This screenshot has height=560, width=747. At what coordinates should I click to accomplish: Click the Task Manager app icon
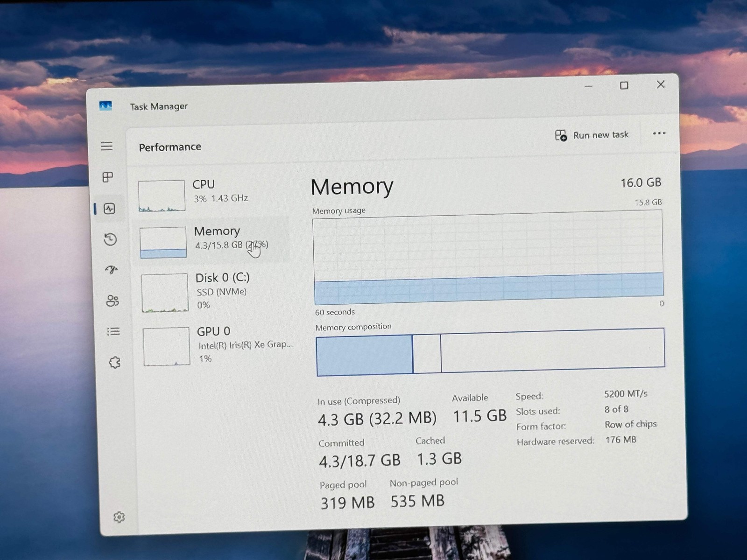click(106, 106)
